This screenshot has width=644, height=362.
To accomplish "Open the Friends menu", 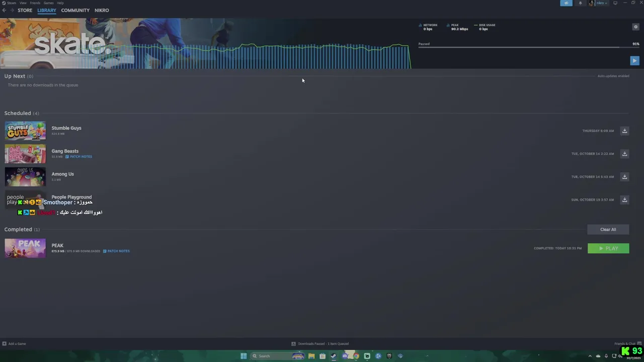I will pyautogui.click(x=35, y=3).
